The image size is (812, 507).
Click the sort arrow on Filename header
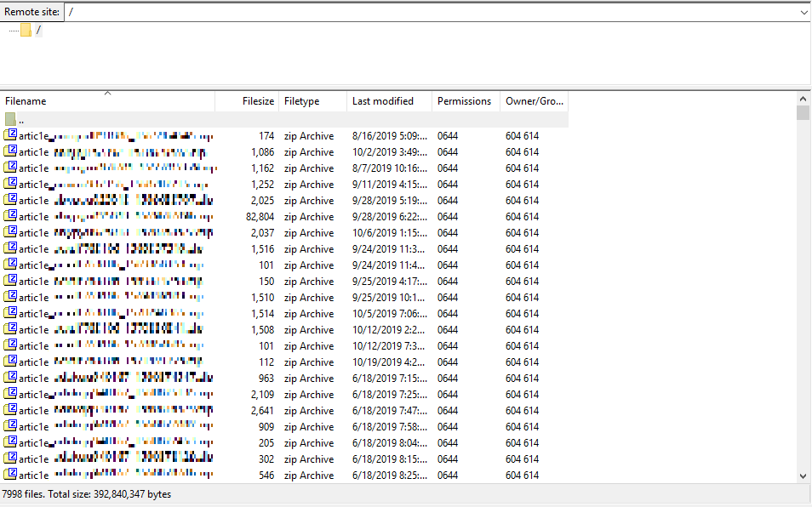[107, 94]
